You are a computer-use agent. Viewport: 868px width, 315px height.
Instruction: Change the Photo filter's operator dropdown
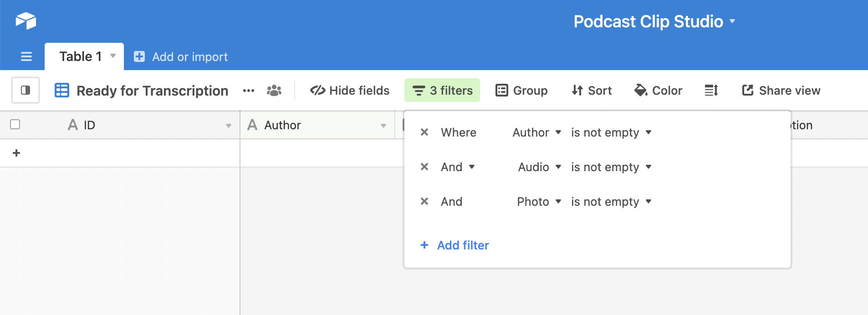[x=611, y=202]
